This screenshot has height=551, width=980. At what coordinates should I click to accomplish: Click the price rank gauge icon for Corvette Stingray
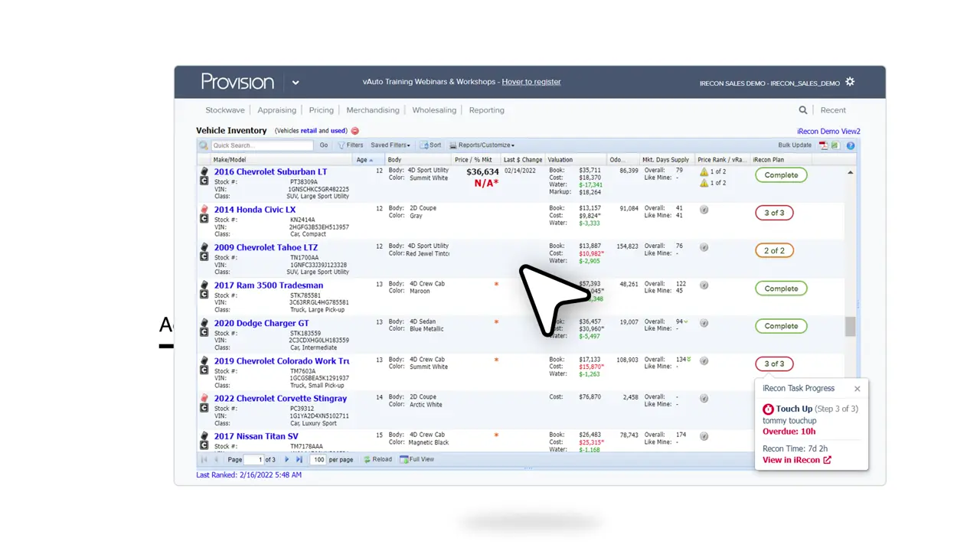[704, 398]
